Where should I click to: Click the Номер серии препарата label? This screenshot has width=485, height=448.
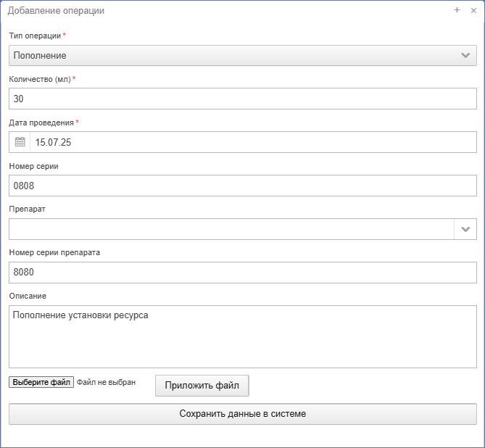(x=54, y=253)
